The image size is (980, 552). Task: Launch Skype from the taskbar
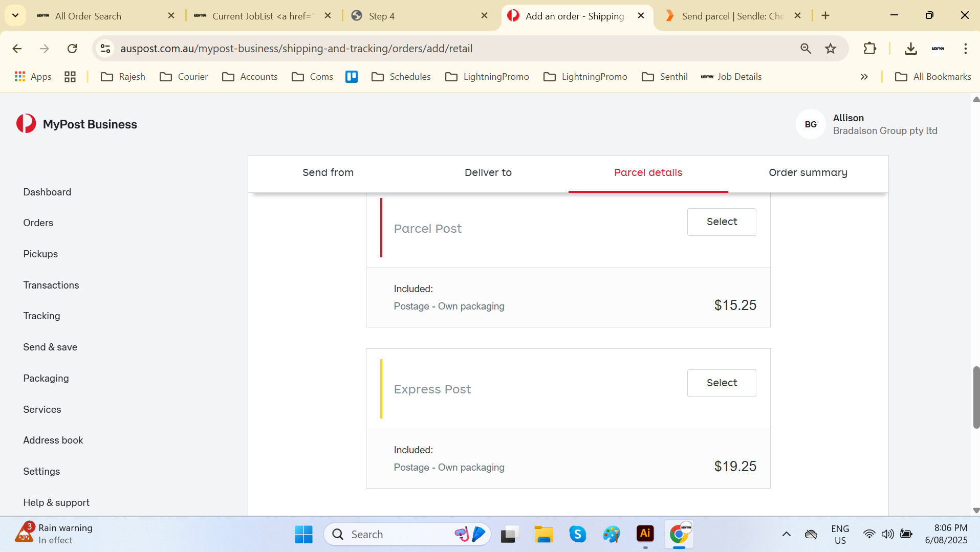click(577, 534)
